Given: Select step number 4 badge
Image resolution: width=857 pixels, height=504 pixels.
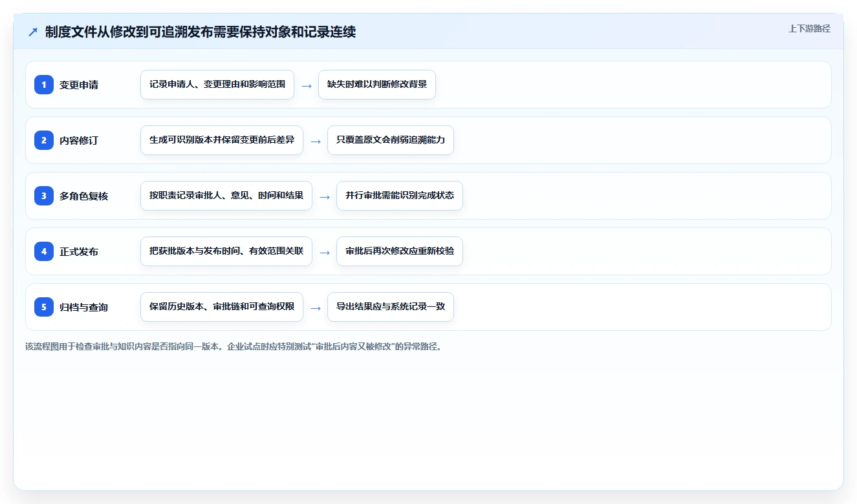Looking at the screenshot, I should [x=44, y=251].
